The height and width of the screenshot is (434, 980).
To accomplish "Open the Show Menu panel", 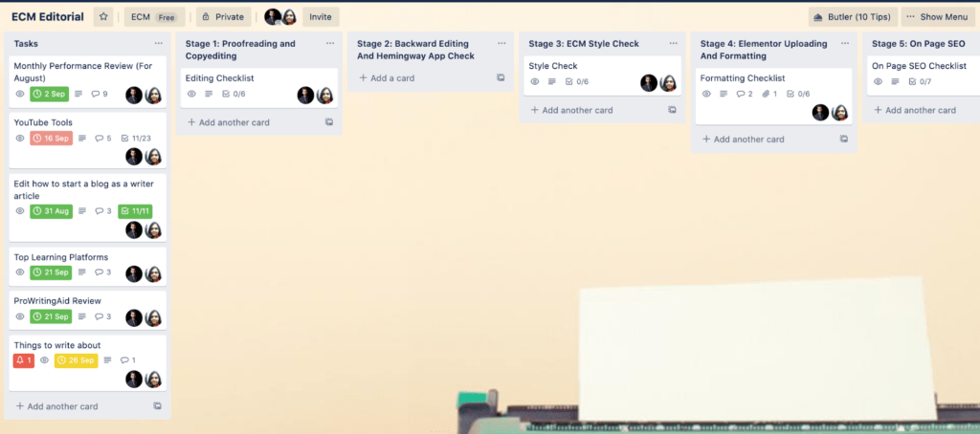I will [937, 17].
